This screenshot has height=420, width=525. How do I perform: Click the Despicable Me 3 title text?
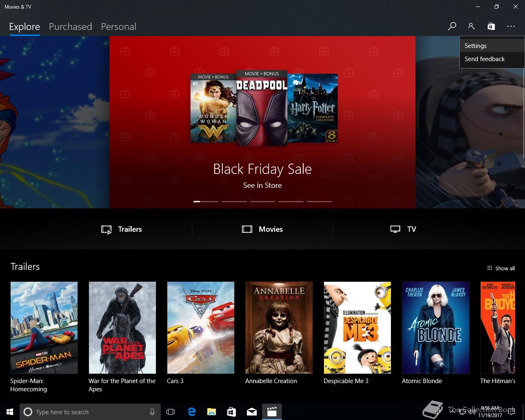(x=346, y=381)
